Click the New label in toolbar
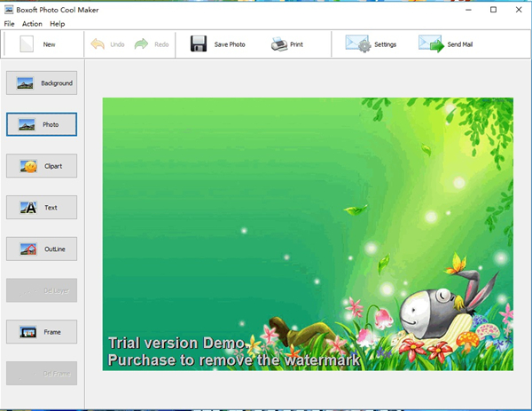The image size is (532, 411). tap(49, 44)
